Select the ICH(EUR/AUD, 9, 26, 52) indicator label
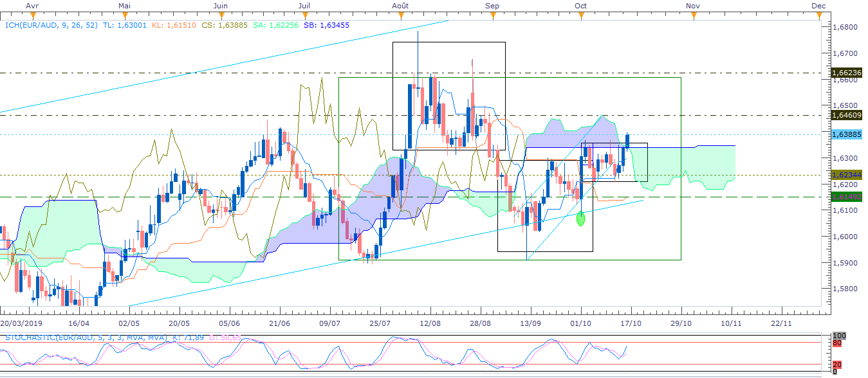This screenshot has width=868, height=378. tap(50, 25)
